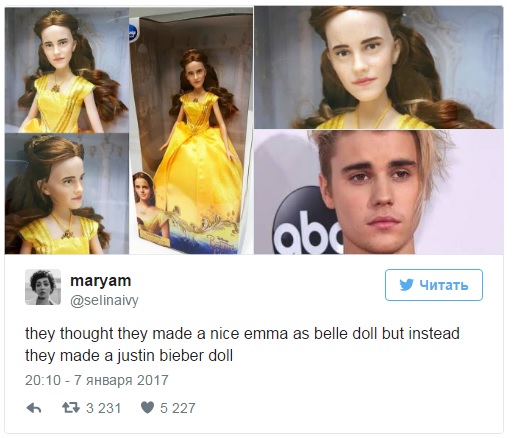Open the 20:10 - 7 января 2017 timestamp

[97, 380]
